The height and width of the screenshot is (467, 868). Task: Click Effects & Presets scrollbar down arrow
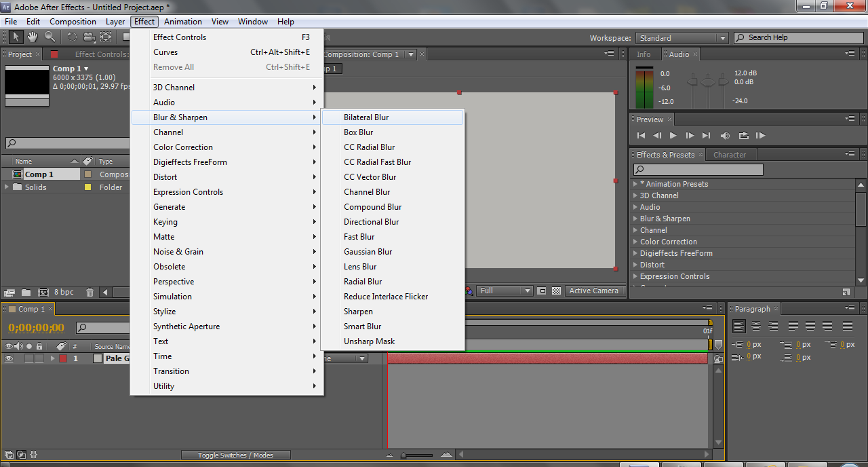[861, 280]
